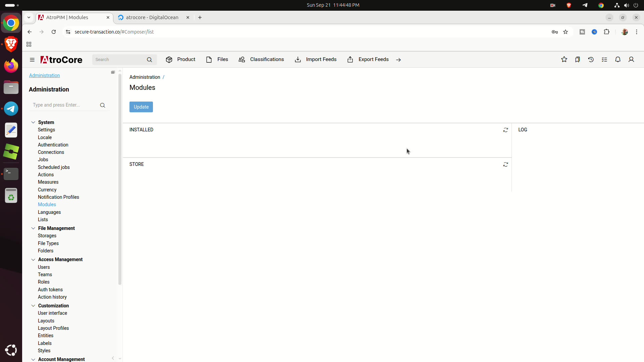Launch Terminal from the Ubuntu dock
Screen dimensions: 644x362
click(11, 174)
